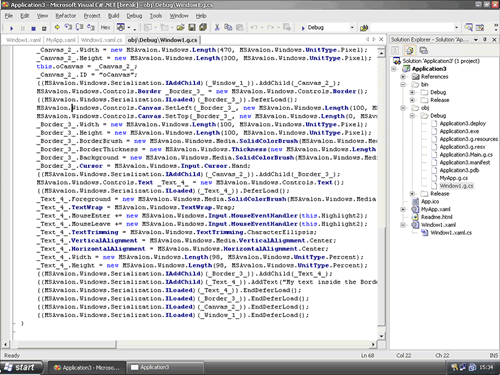The height and width of the screenshot is (375, 500).
Task: Select App.ico in Solution Explorer
Action: [430, 202]
